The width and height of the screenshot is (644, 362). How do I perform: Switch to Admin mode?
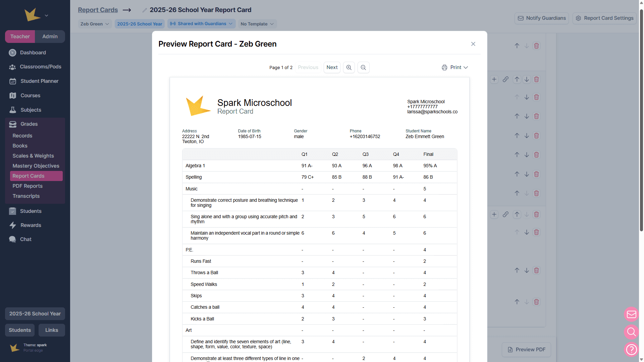click(x=50, y=37)
